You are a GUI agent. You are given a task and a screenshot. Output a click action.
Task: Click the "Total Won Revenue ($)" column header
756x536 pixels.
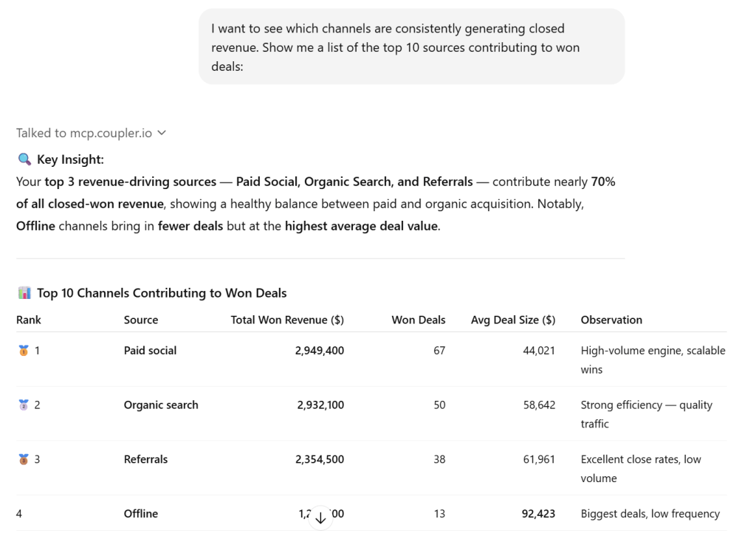click(x=287, y=320)
